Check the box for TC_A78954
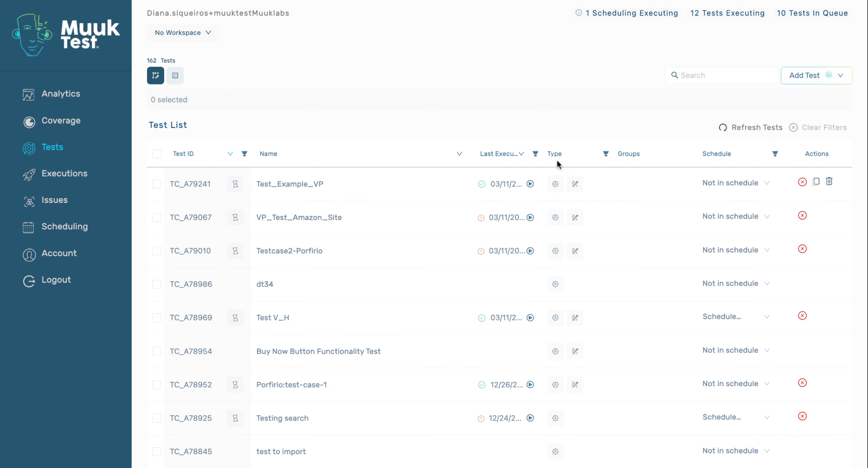The image size is (868, 468). (157, 351)
